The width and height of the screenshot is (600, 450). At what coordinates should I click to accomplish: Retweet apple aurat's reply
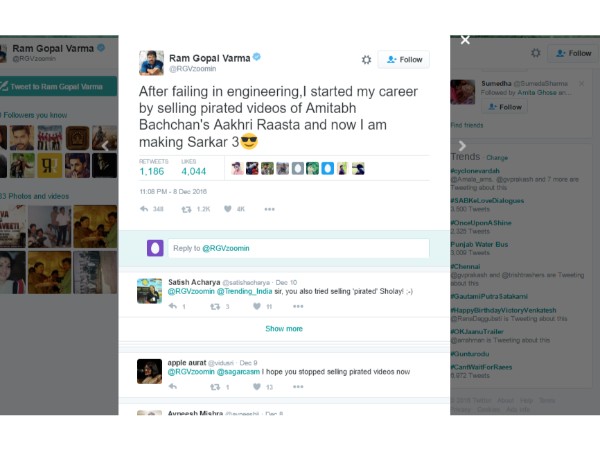pyautogui.click(x=213, y=386)
